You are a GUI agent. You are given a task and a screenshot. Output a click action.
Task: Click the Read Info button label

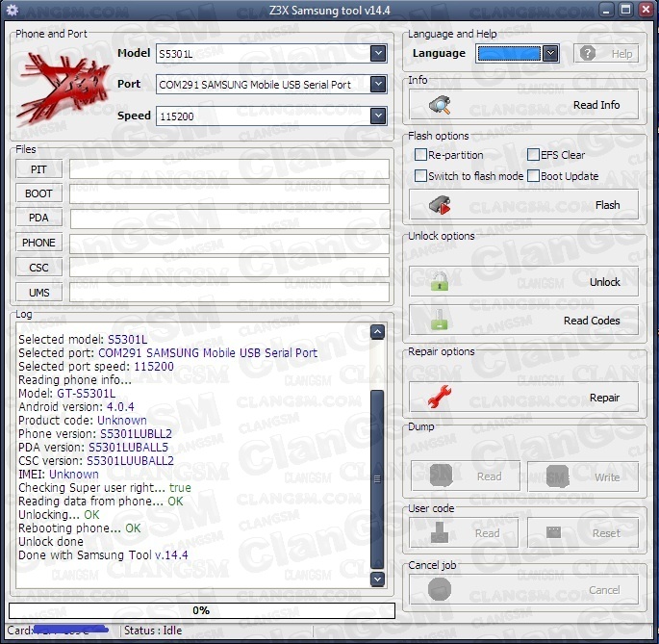596,105
